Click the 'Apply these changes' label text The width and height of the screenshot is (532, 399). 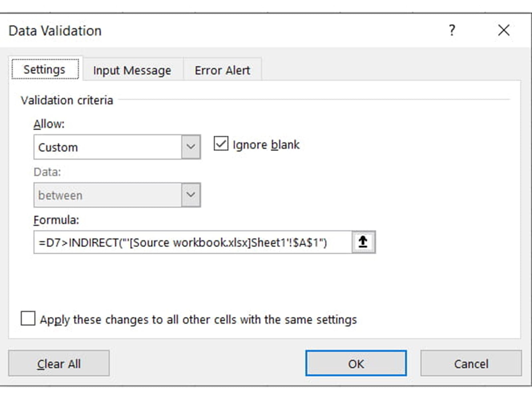pos(198,320)
